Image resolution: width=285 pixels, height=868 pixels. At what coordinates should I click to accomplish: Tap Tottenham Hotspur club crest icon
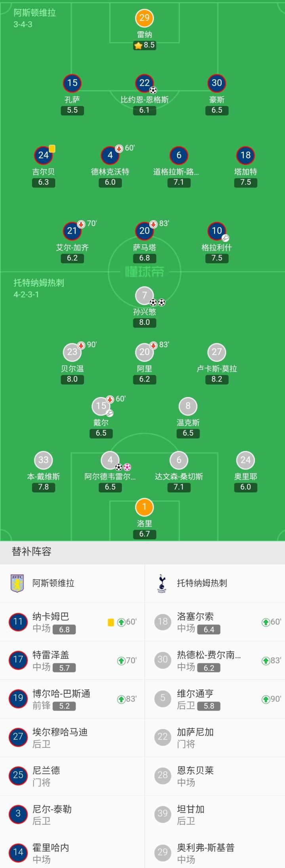(161, 583)
